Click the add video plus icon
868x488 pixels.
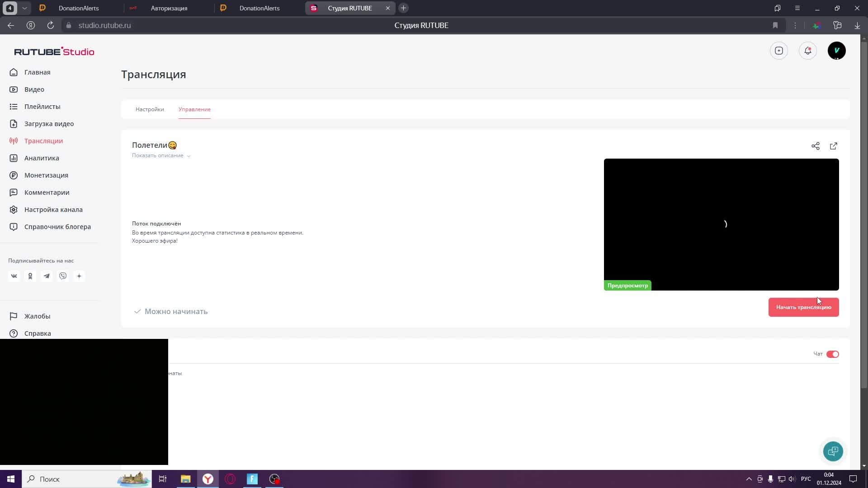778,51
